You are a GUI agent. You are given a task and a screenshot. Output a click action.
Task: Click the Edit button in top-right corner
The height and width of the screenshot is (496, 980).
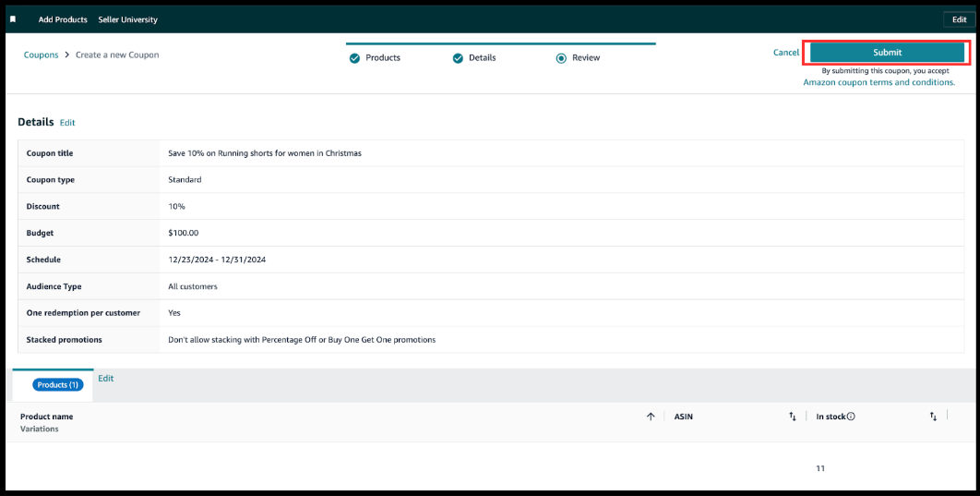(x=959, y=19)
